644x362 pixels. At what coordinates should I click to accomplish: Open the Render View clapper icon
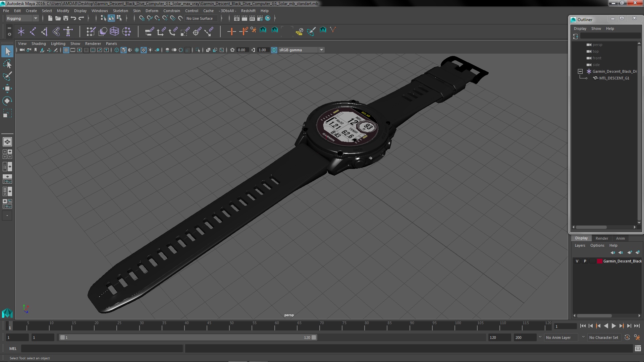[237, 18]
